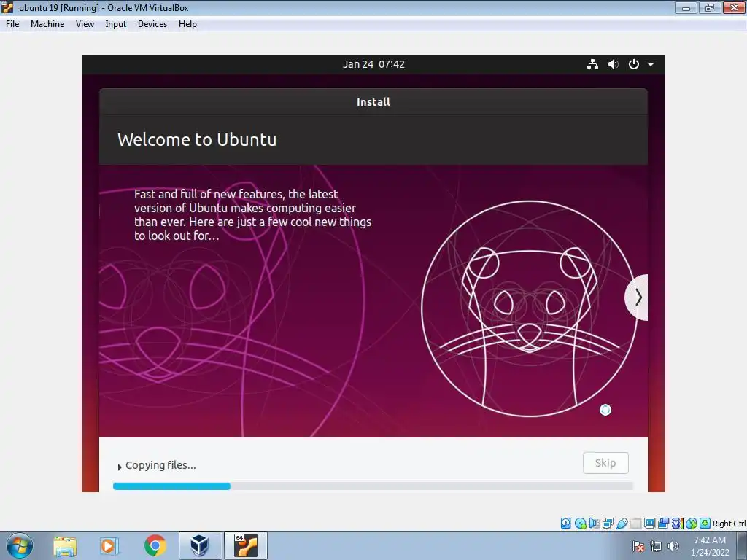Open the Ubuntu volume speaker icon
747x560 pixels.
(613, 64)
